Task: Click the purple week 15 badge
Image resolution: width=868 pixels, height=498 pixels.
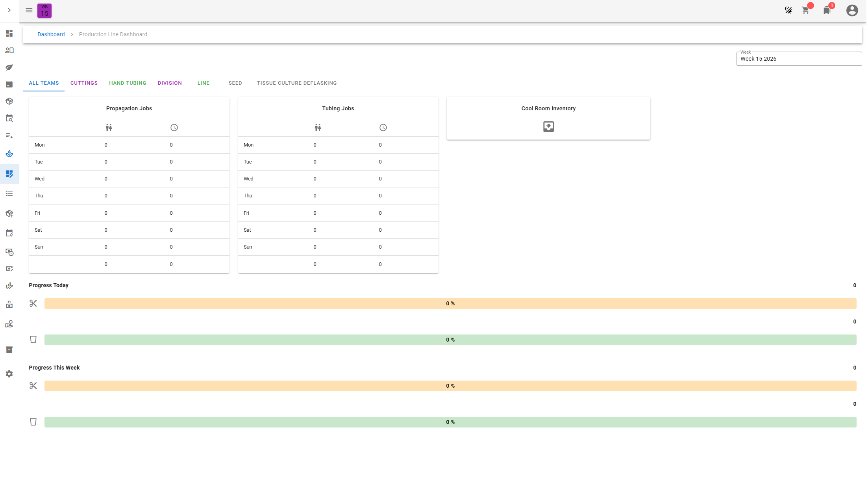Action: 44,11
